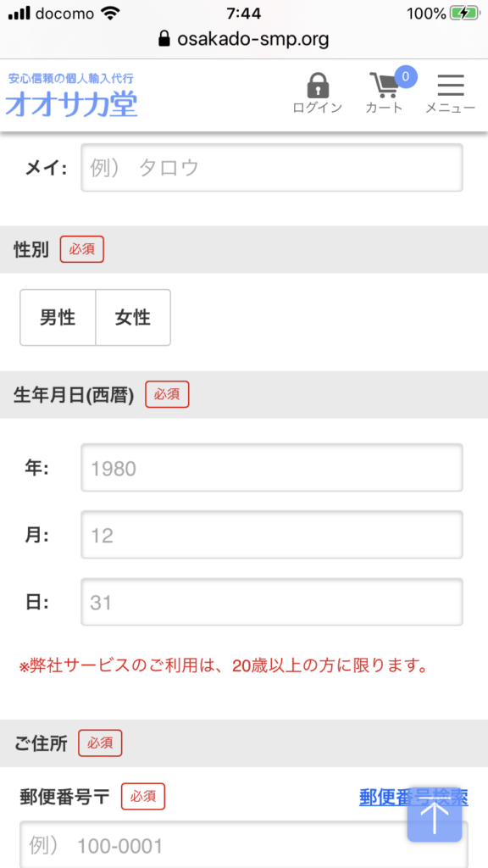Tap the osakado-smp.org address bar
This screenshot has width=488, height=868.
244,39
